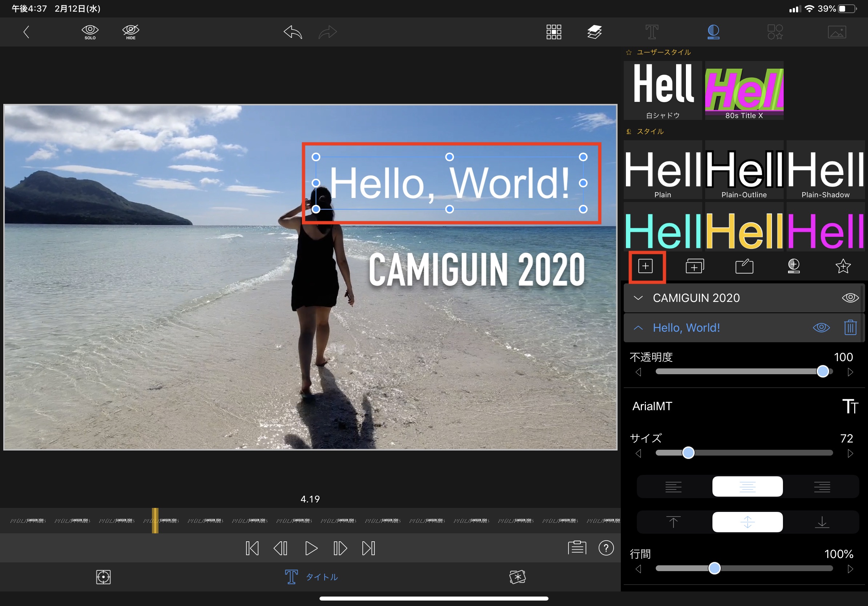Click the サイズ size slider handle
The image size is (868, 606).
pyautogui.click(x=688, y=453)
